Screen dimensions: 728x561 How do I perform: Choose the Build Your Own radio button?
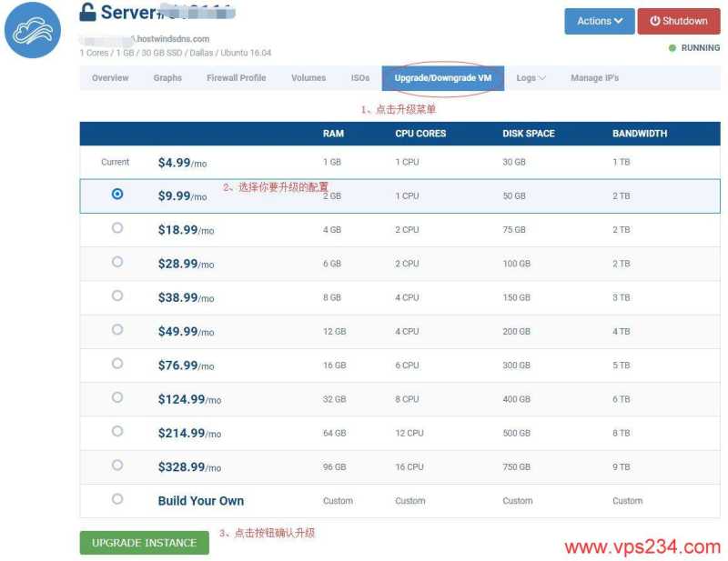117,498
